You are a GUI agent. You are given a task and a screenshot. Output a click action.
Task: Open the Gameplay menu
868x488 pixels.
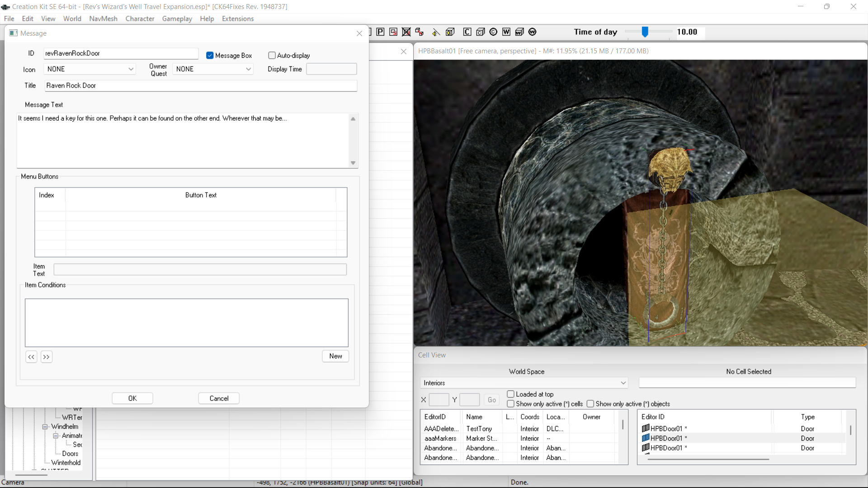click(177, 19)
